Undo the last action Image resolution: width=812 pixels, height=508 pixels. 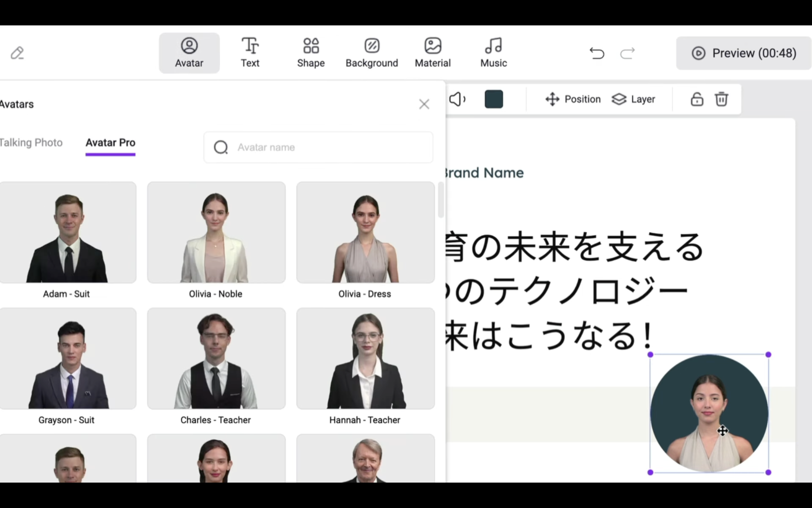tap(597, 53)
